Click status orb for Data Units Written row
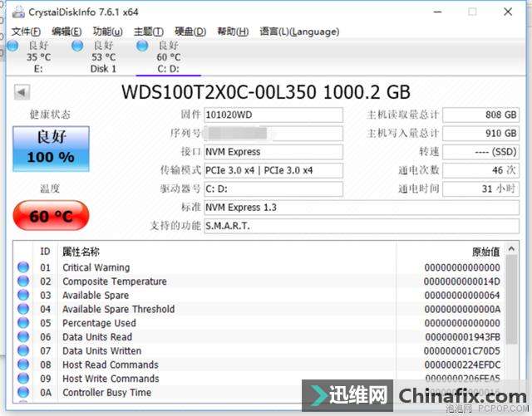This screenshot has width=532, height=416. (x=23, y=350)
